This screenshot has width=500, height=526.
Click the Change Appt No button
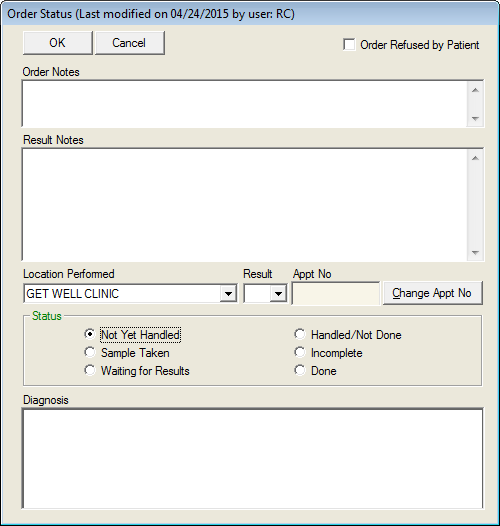tap(433, 293)
